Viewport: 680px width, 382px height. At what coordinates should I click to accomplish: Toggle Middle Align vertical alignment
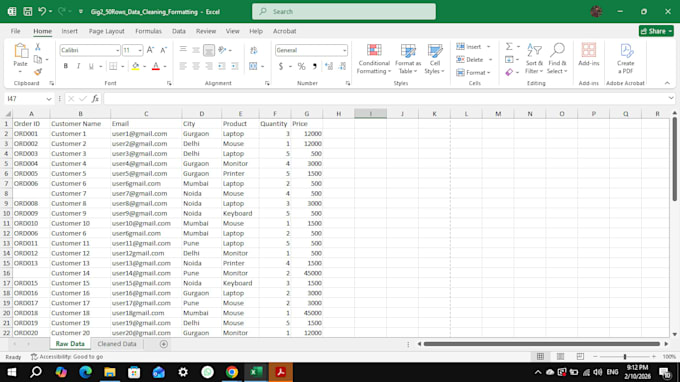pos(196,50)
